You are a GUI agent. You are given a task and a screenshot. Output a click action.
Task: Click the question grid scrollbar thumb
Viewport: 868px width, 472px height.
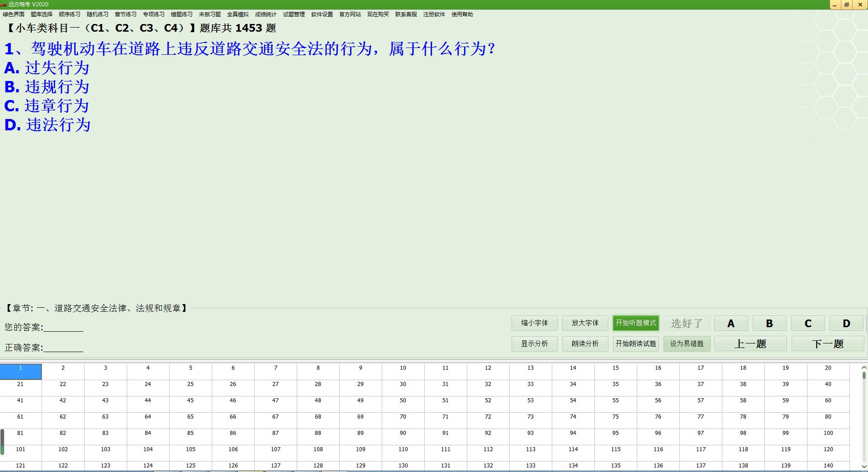click(x=864, y=375)
